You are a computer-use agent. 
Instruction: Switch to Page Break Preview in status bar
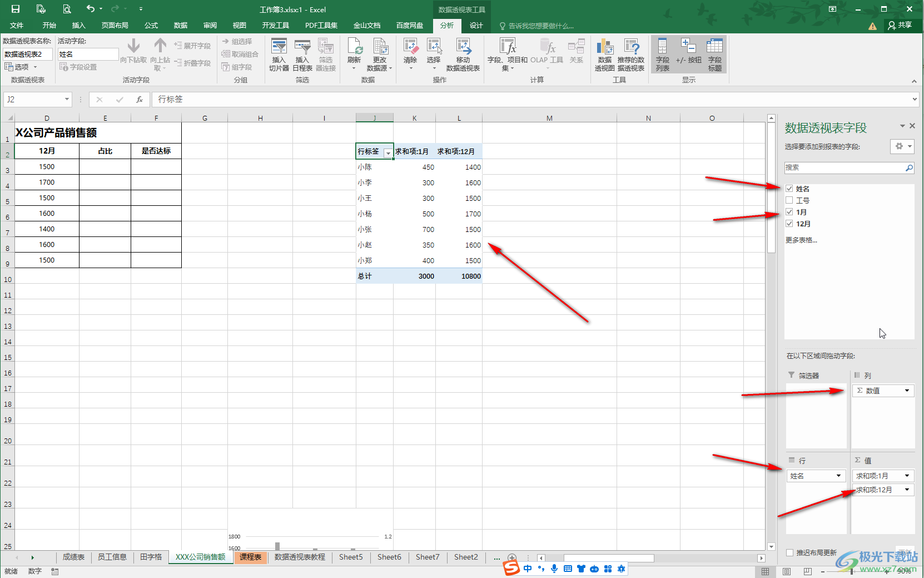coord(808,571)
